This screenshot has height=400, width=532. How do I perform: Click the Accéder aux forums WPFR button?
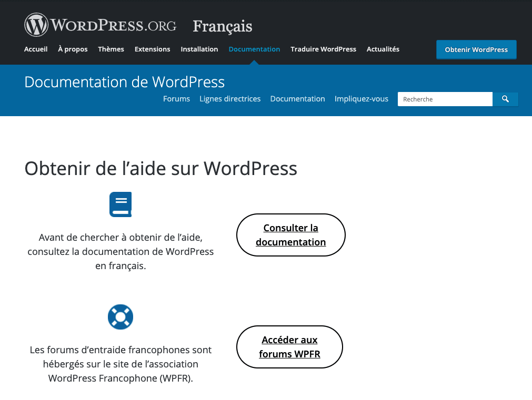289,347
